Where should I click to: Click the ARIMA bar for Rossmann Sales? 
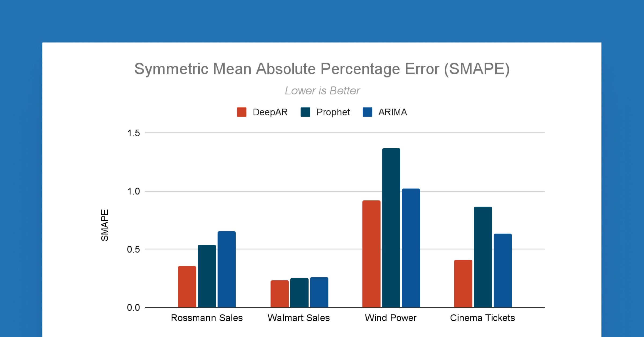coord(226,269)
